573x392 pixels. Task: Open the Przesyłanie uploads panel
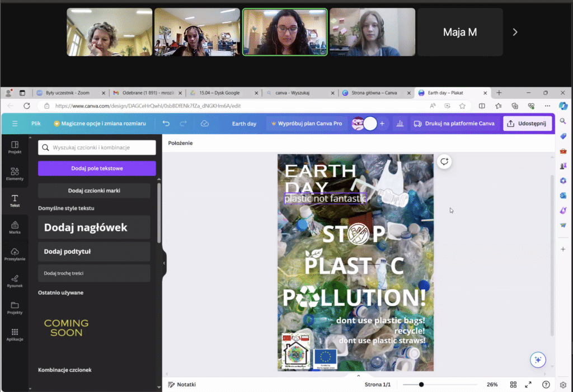coord(15,254)
